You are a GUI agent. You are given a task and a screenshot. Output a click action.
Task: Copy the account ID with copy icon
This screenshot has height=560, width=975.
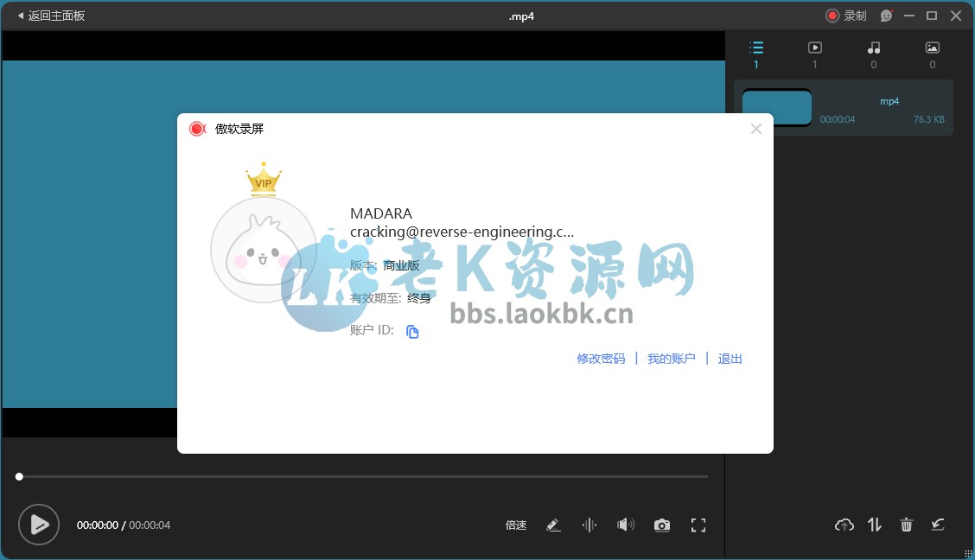(x=412, y=332)
